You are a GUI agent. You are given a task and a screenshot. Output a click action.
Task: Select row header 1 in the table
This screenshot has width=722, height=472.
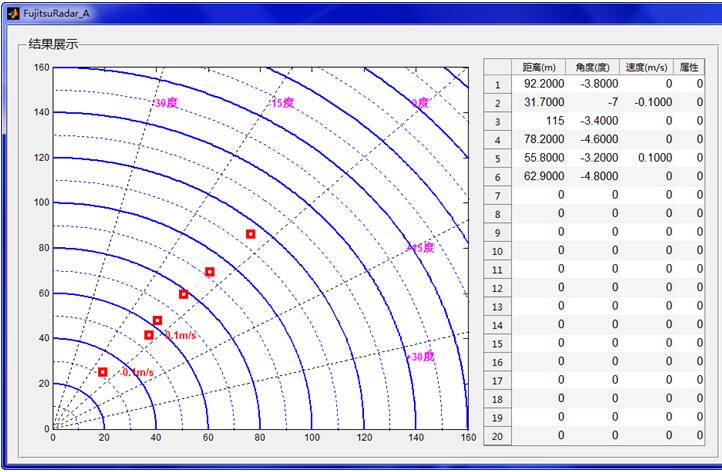pos(497,85)
